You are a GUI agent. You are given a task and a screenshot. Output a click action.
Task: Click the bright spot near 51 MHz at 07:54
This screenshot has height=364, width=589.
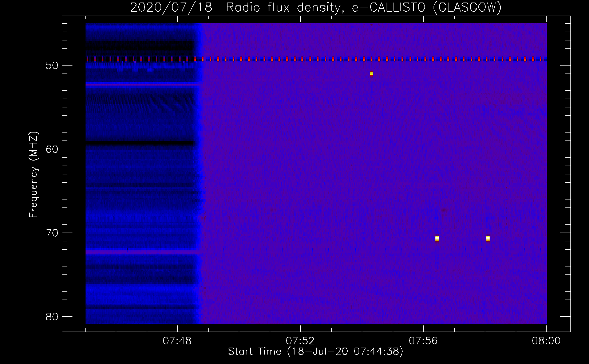[x=372, y=74]
